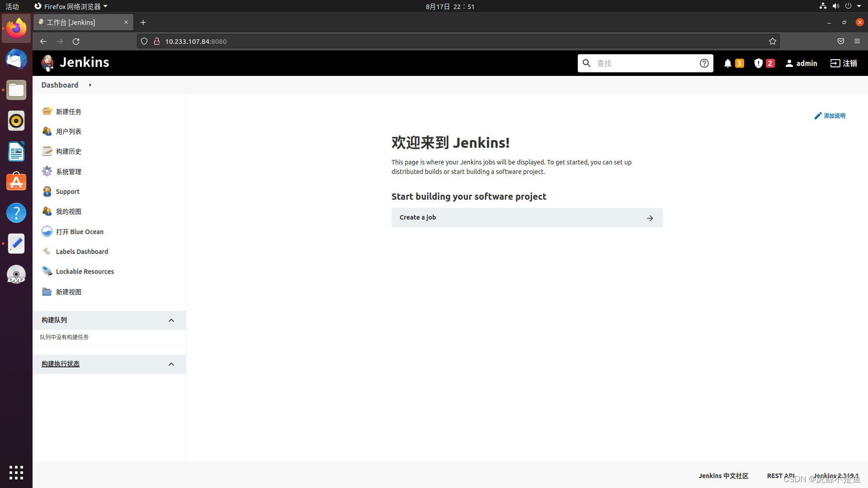Open the Lockable Resources link
868x488 pixels.
tap(85, 272)
